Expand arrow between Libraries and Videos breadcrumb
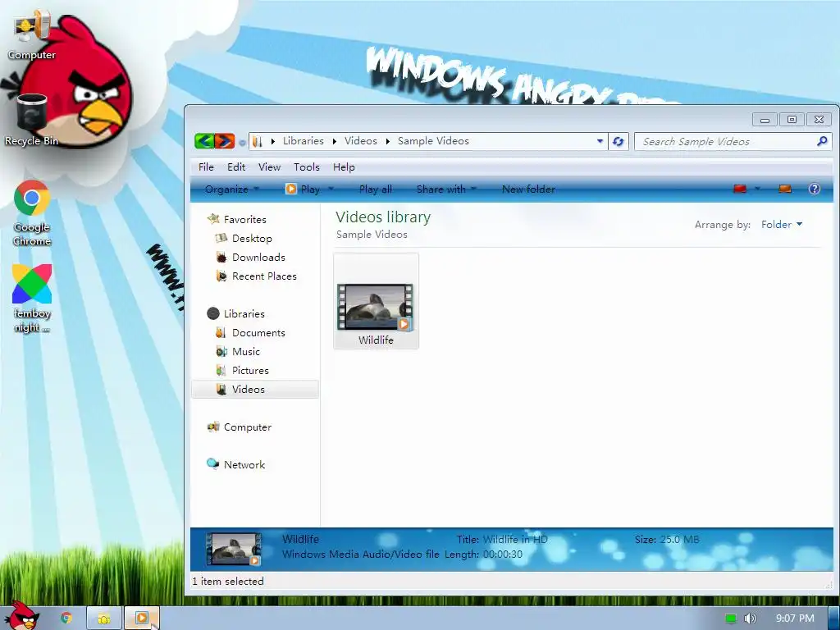This screenshot has height=630, width=840. 335,141
